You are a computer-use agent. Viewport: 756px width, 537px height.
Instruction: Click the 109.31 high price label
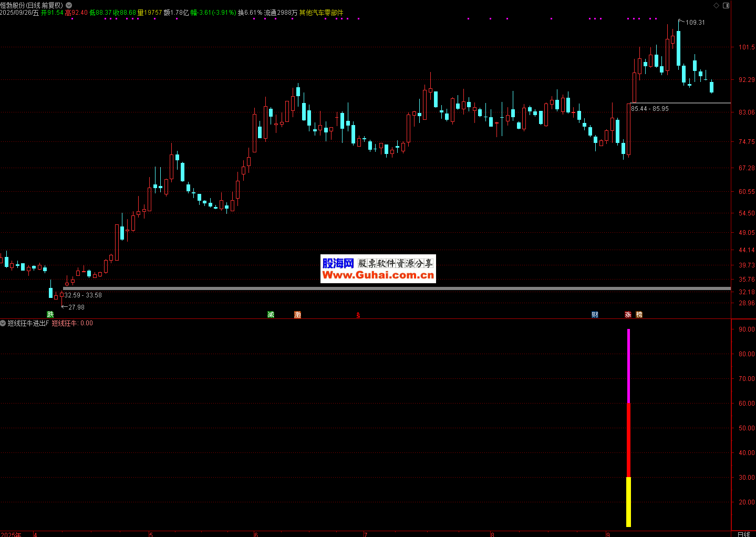[x=695, y=23]
